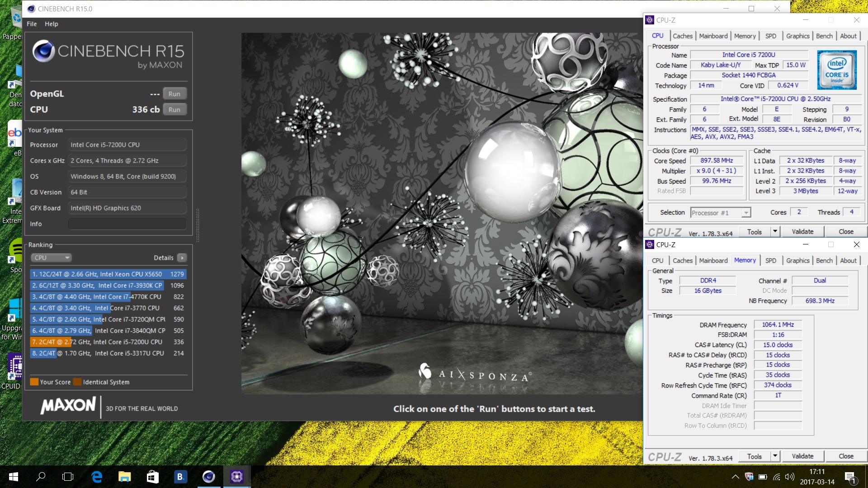Open Graphics tab in top CPU-Z window
The height and width of the screenshot is (488, 868).
point(797,36)
